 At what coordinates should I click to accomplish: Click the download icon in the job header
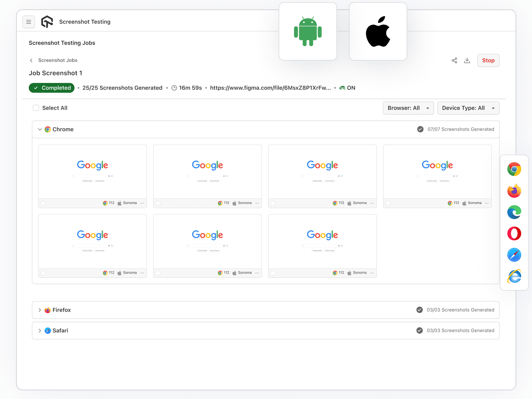coord(467,60)
